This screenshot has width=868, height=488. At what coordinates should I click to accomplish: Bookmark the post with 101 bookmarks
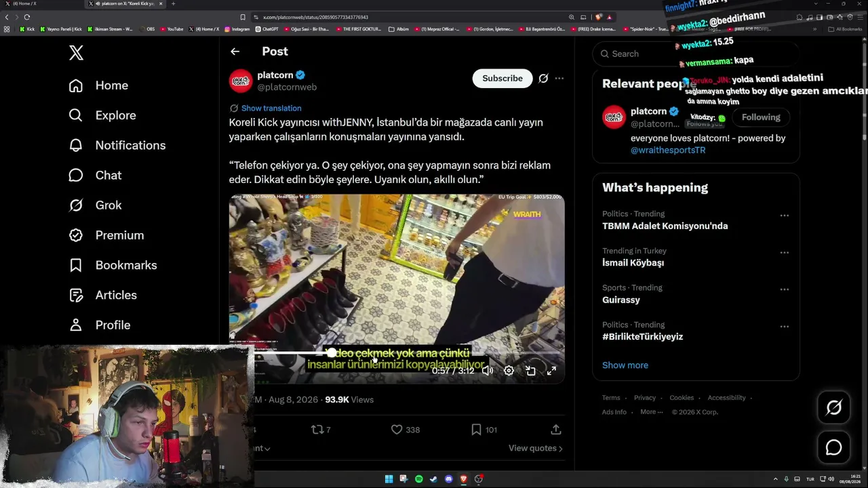[x=484, y=430]
